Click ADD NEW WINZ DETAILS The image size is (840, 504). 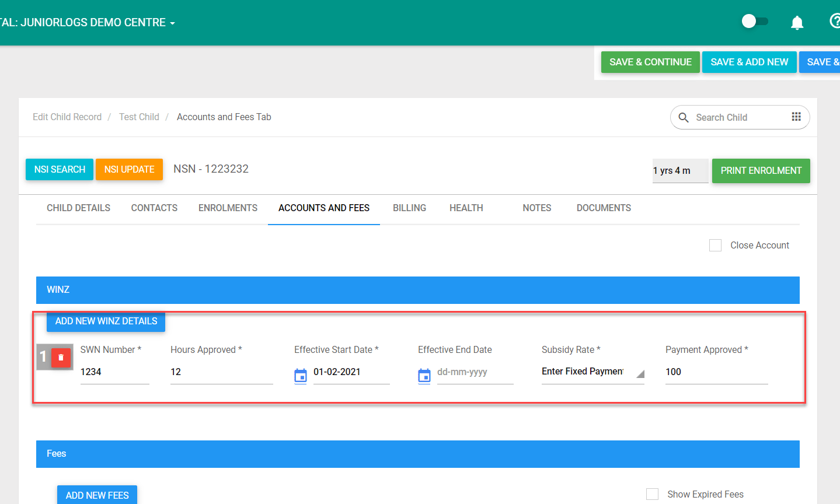point(106,321)
